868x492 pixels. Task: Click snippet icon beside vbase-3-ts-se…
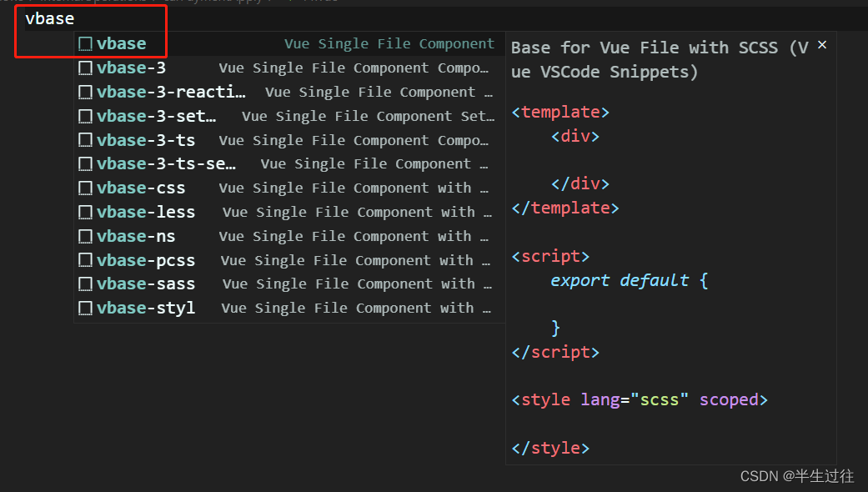(85, 164)
